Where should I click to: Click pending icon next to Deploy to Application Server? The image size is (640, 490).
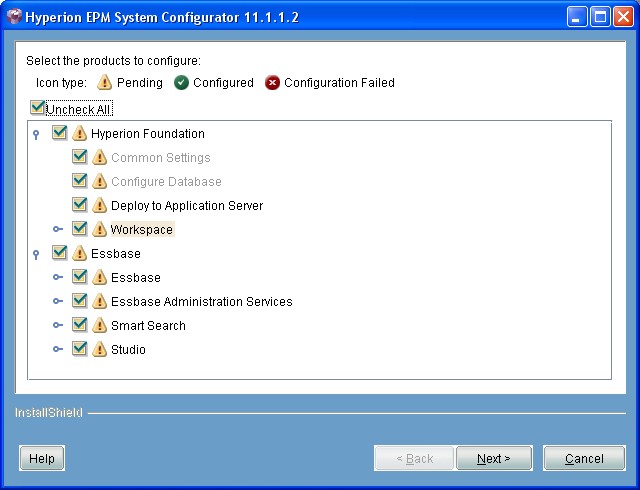click(99, 206)
